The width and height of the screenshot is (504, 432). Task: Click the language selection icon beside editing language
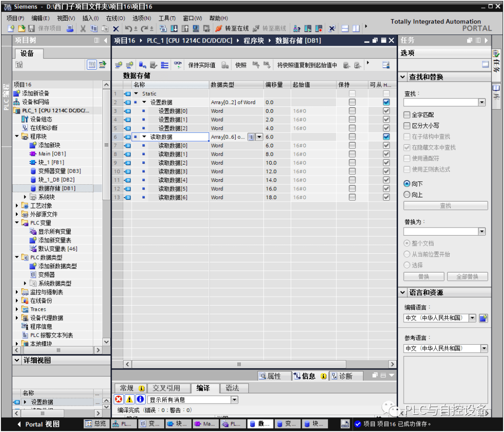(483, 318)
